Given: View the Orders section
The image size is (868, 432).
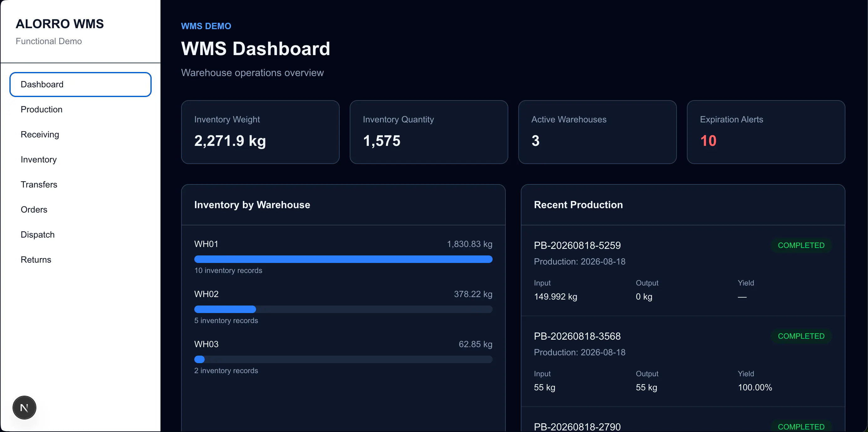Looking at the screenshot, I should [81, 209].
